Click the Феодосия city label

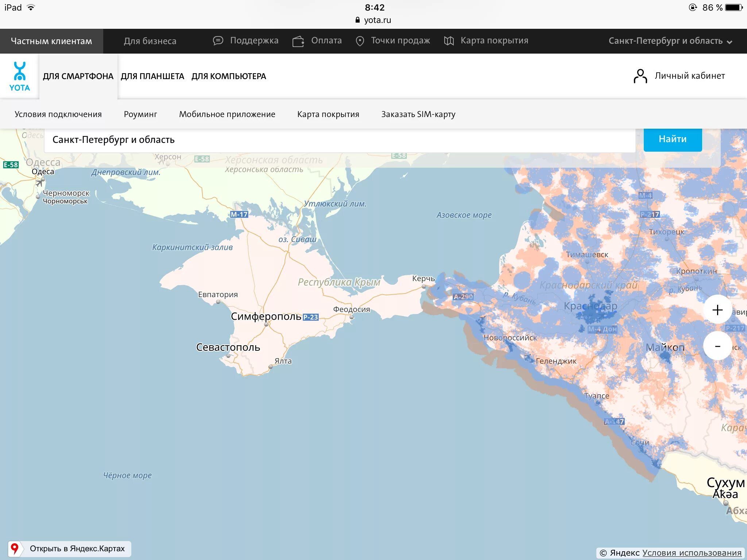click(351, 309)
